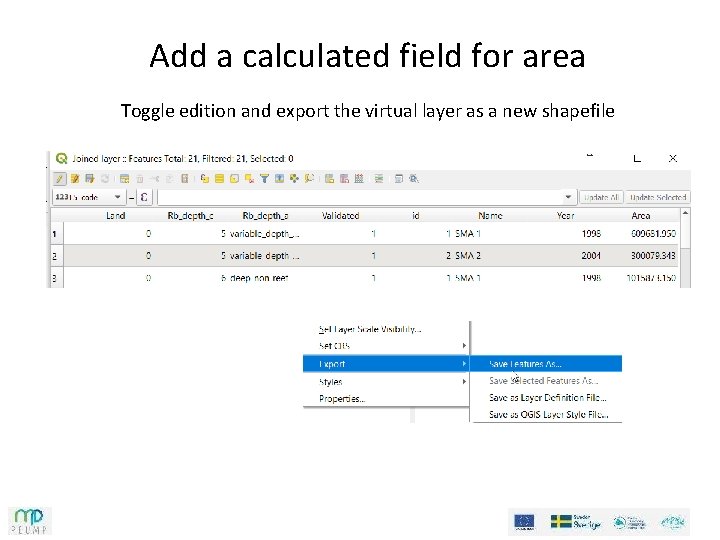Click the Delete selected features trash icon

140,179
